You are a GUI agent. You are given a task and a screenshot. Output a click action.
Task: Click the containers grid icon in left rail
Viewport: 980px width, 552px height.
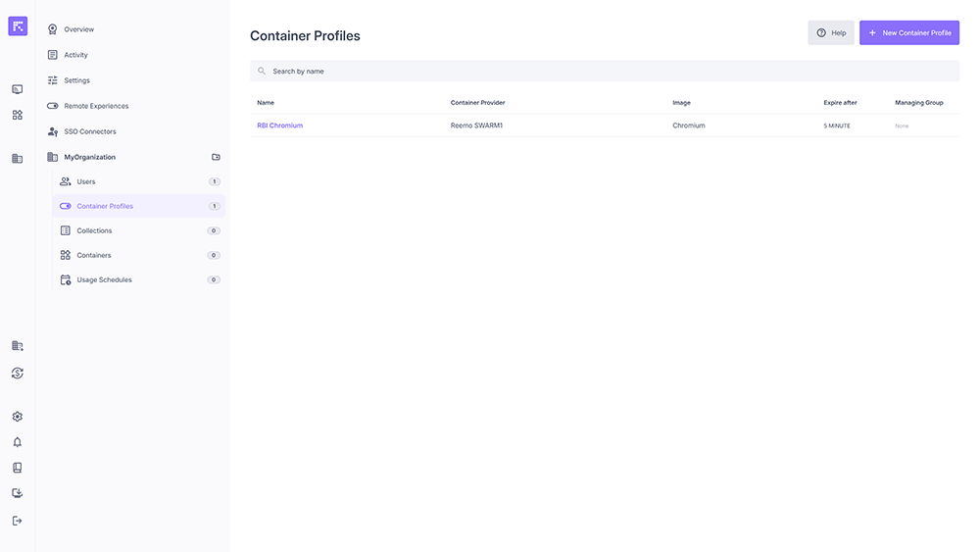click(18, 115)
